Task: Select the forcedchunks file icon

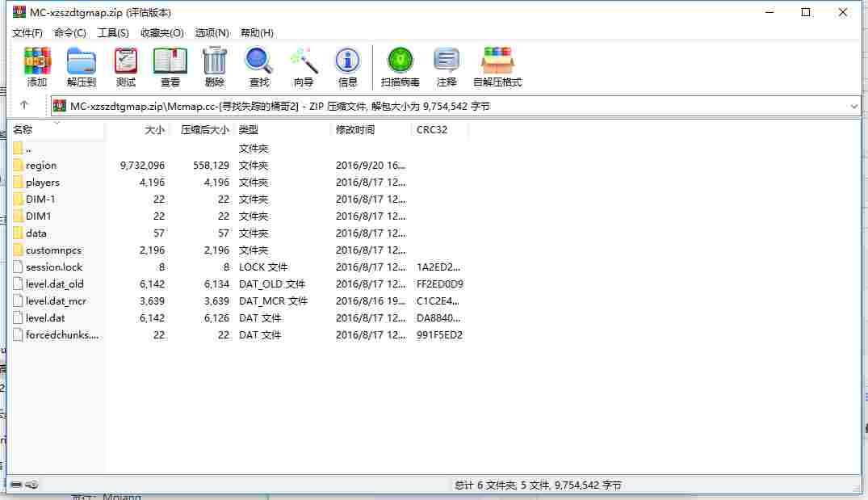Action: pos(18,335)
